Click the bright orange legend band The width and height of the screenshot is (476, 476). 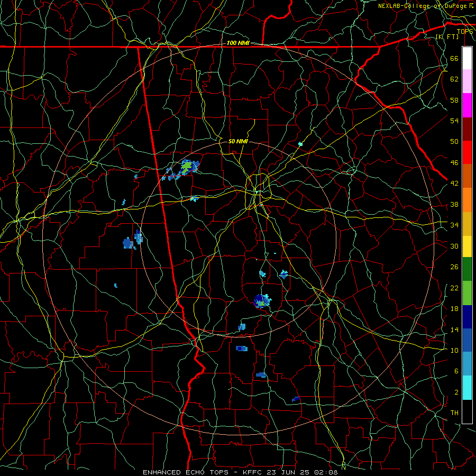tap(467, 200)
